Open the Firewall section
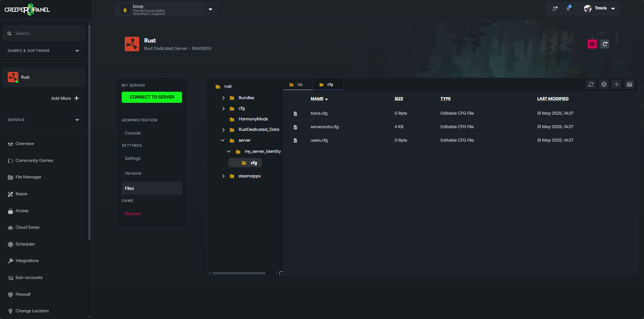644x319 pixels. (x=10, y=294)
